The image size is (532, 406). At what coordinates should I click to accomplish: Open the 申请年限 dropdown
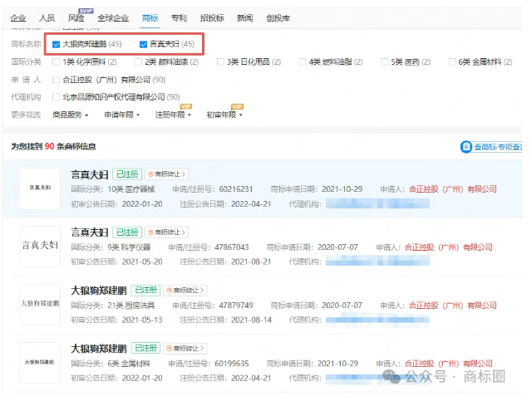[x=122, y=115]
